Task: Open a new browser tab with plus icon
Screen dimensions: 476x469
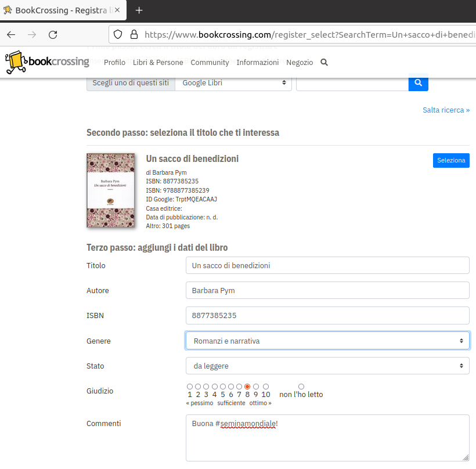Action: (139, 10)
